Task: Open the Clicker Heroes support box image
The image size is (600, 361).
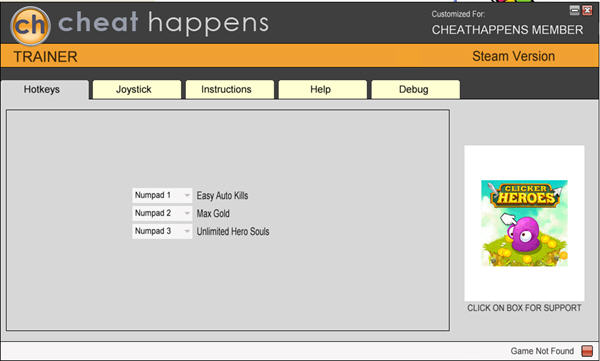Action: coord(524,223)
